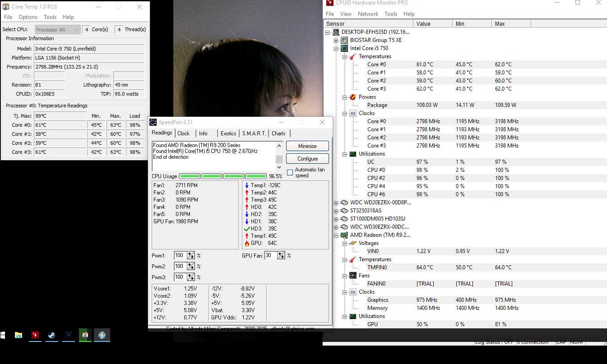Expand the BIOSTAR Group T5 XE node
Screen dimensions: 607x364
336,40
